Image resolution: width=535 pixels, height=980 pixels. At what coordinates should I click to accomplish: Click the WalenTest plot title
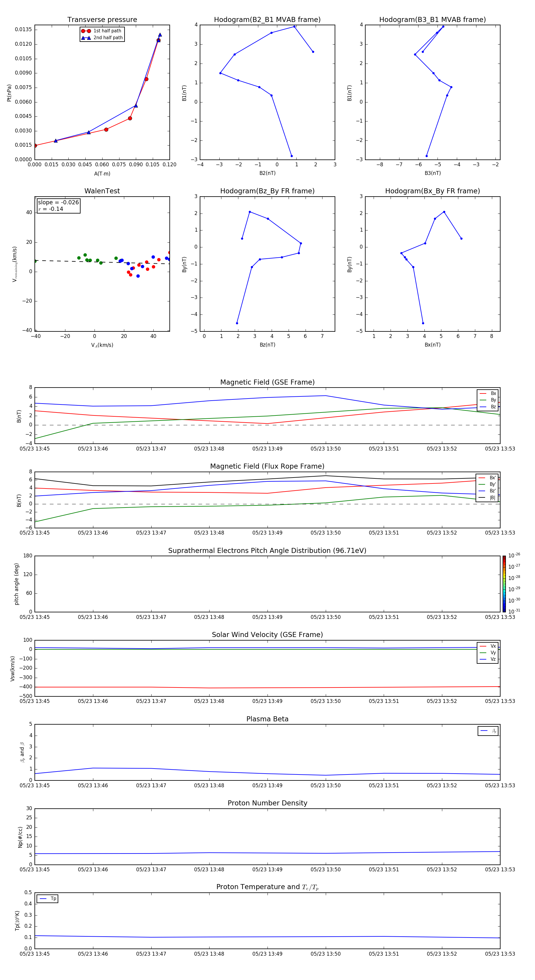[102, 191]
